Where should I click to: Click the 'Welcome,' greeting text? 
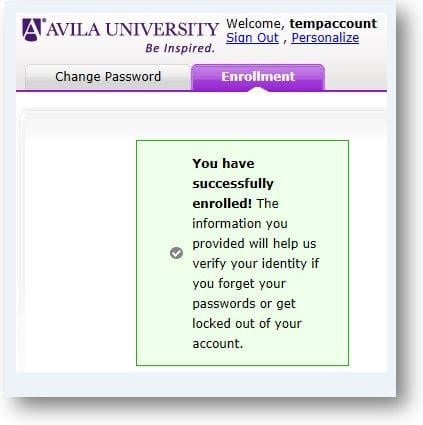(255, 24)
